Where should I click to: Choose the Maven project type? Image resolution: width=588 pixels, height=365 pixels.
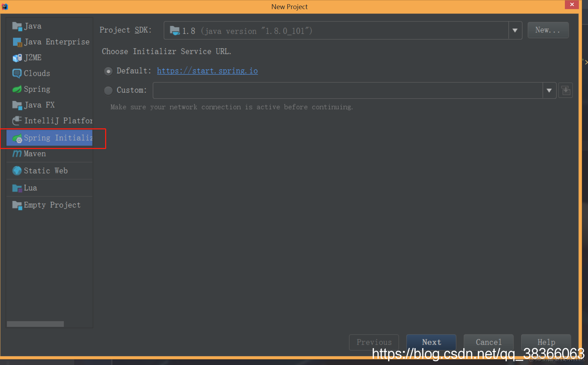click(49, 154)
